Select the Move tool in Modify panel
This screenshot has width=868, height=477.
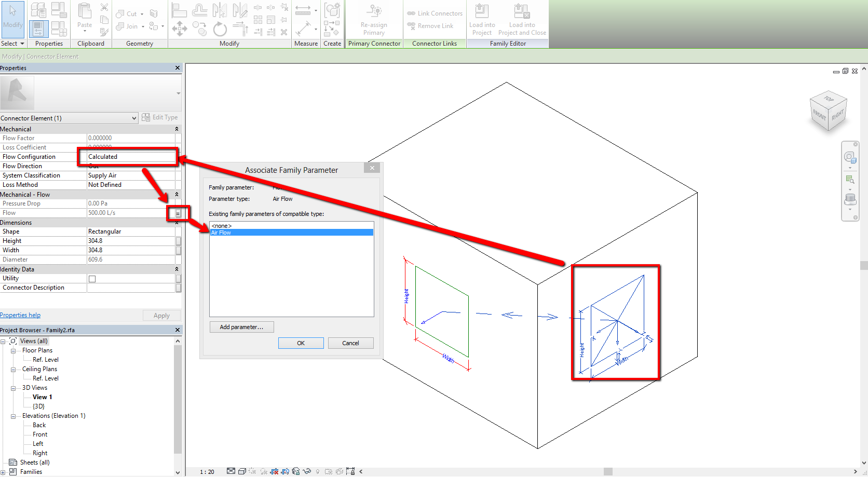[x=180, y=29]
